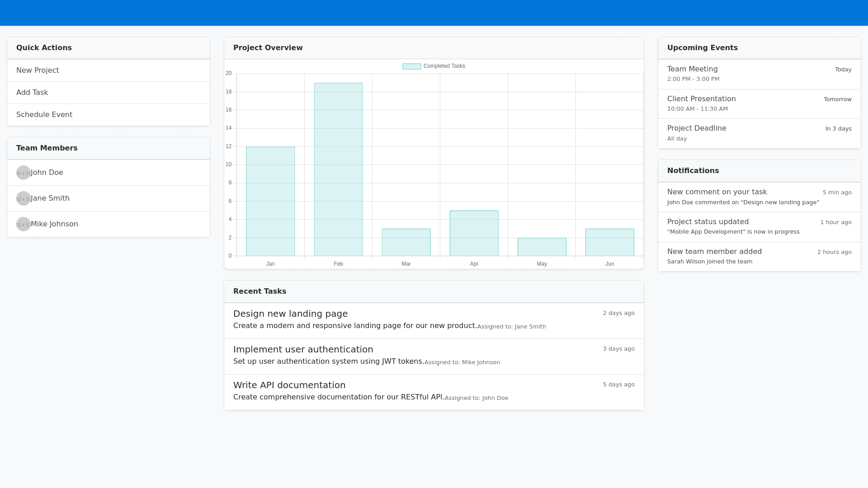
Task: Toggle Completed Tasks legend swatch
Action: point(411,66)
